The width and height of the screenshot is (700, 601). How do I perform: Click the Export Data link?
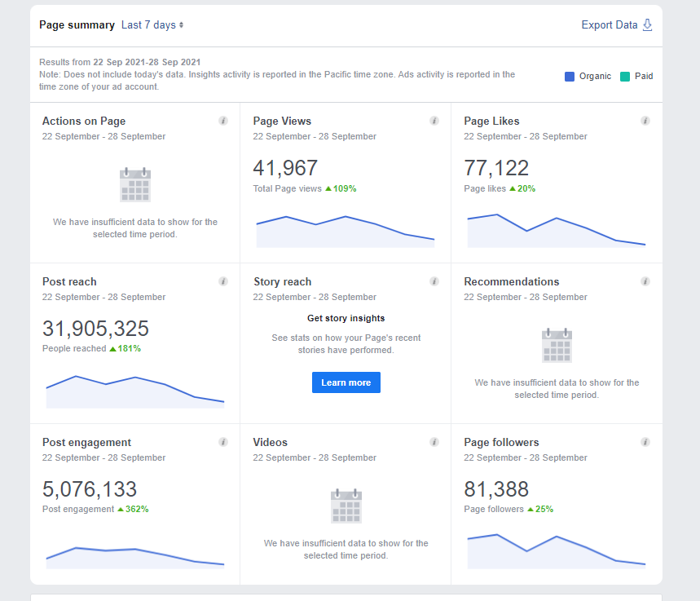point(609,25)
